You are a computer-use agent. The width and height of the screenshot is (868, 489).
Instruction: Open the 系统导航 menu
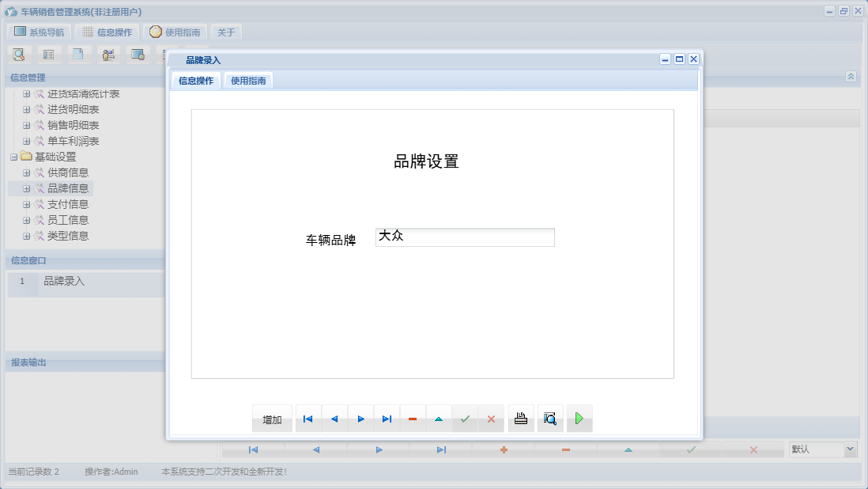(x=39, y=32)
